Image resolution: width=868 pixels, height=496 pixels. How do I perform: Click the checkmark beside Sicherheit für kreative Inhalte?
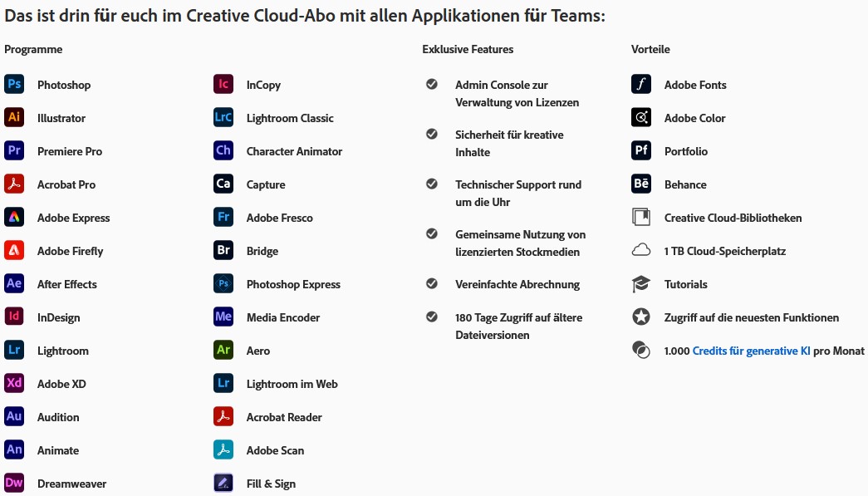coord(432,134)
